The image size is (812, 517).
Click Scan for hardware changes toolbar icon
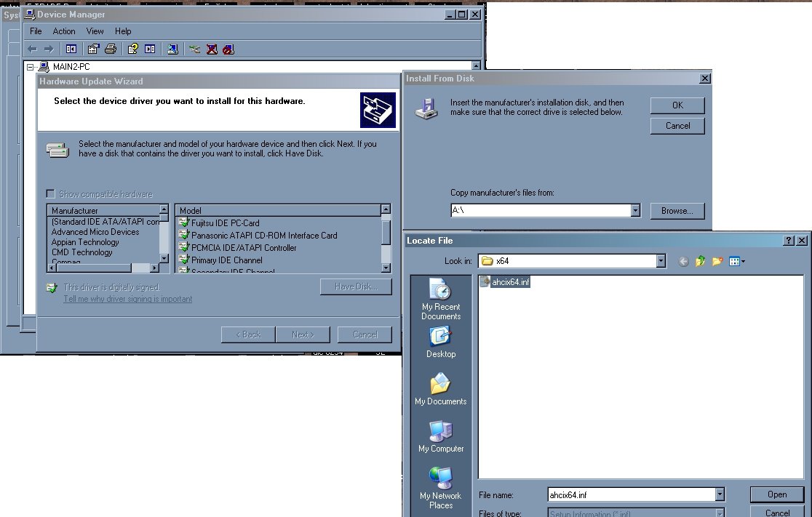172,49
